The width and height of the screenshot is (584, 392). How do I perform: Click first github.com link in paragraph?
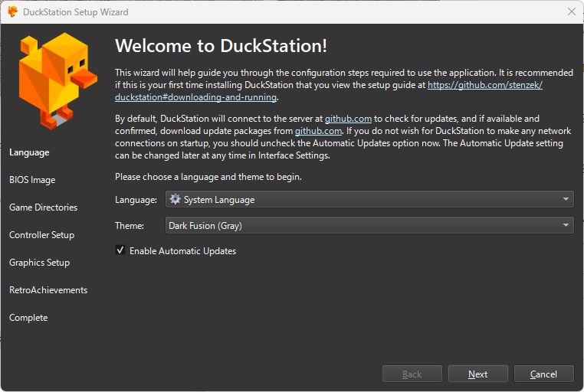point(348,119)
